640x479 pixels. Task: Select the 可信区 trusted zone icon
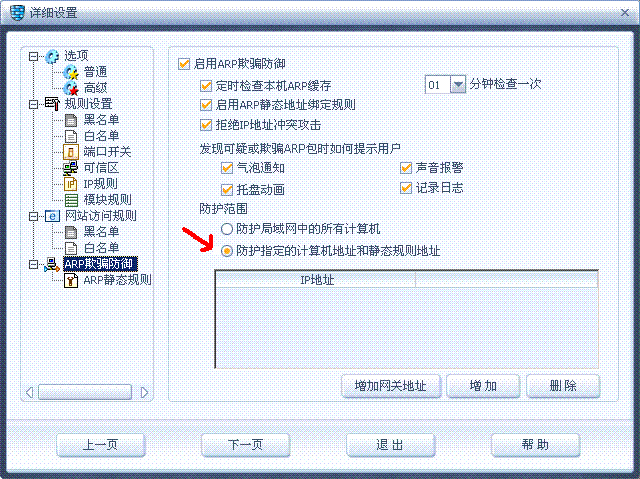click(x=71, y=168)
